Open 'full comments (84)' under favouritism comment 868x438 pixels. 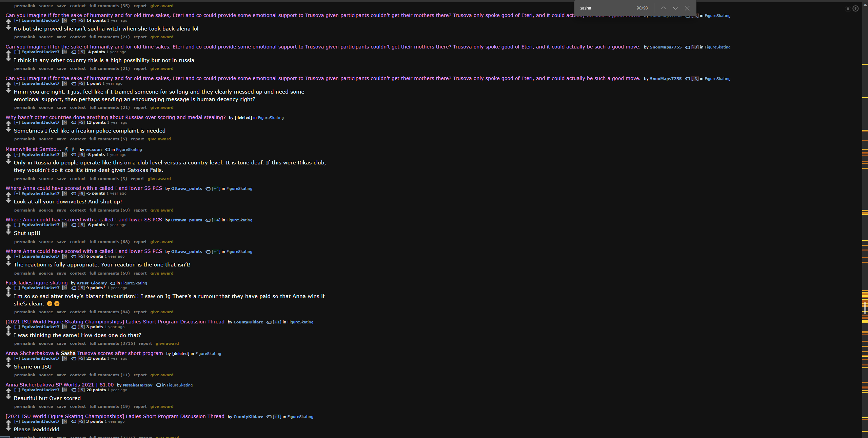click(110, 312)
